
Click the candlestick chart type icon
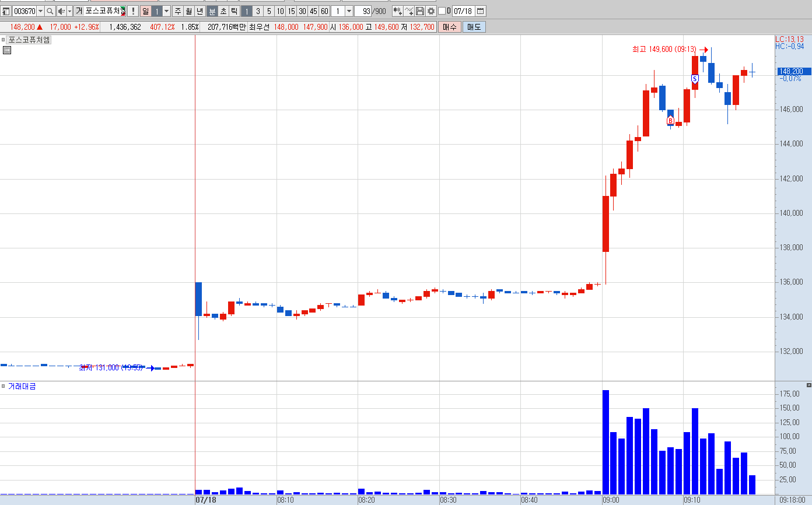(x=397, y=11)
